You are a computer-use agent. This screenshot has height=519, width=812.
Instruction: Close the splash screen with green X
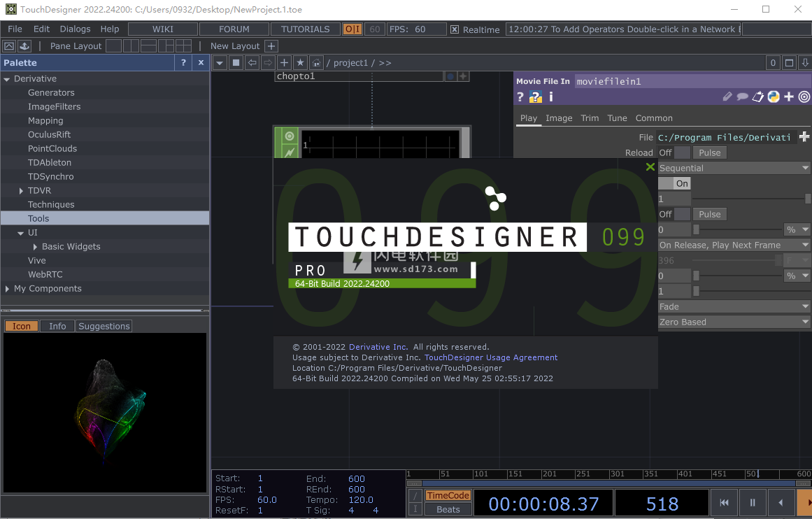pos(650,166)
